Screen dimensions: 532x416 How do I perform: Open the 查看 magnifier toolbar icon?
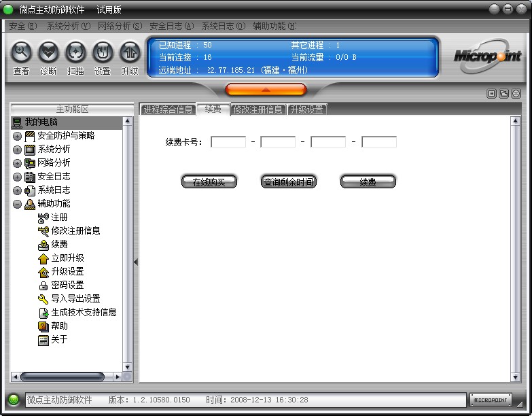coord(21,52)
